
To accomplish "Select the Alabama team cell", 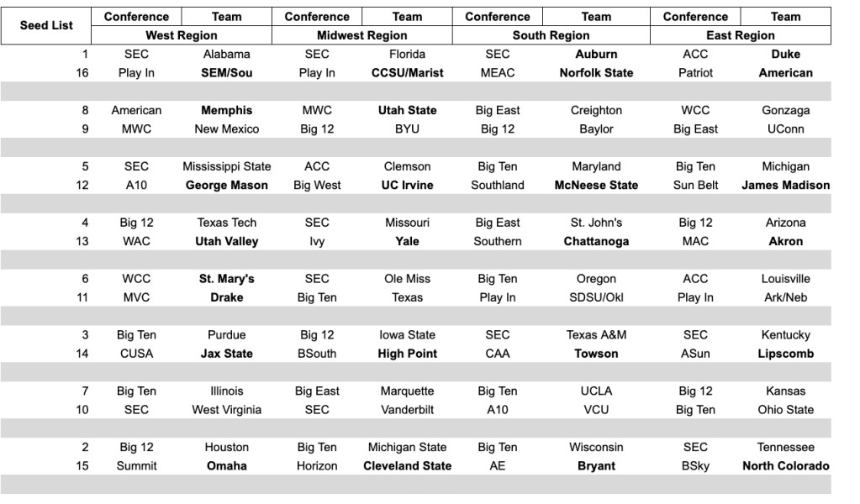I will point(227,55).
